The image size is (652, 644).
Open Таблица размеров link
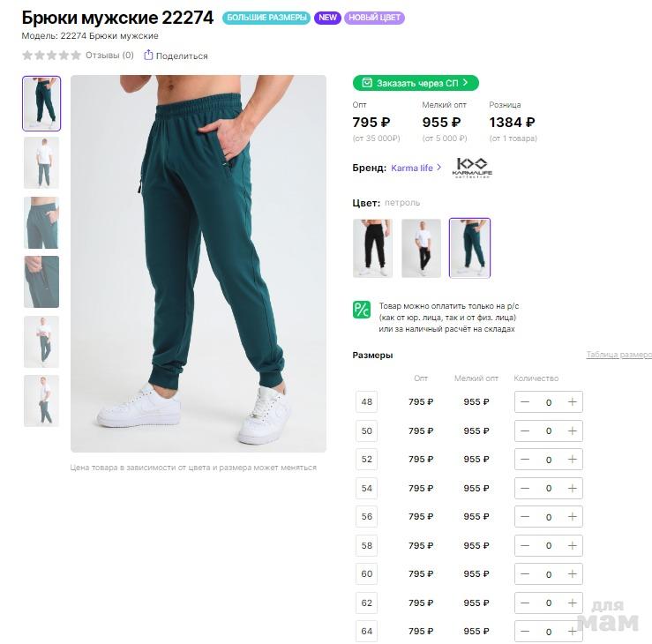[x=618, y=355]
